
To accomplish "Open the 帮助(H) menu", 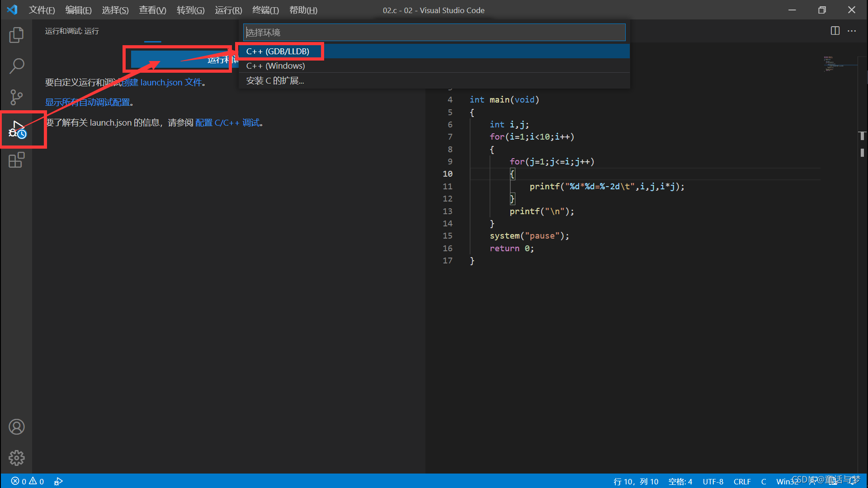I will coord(303,10).
